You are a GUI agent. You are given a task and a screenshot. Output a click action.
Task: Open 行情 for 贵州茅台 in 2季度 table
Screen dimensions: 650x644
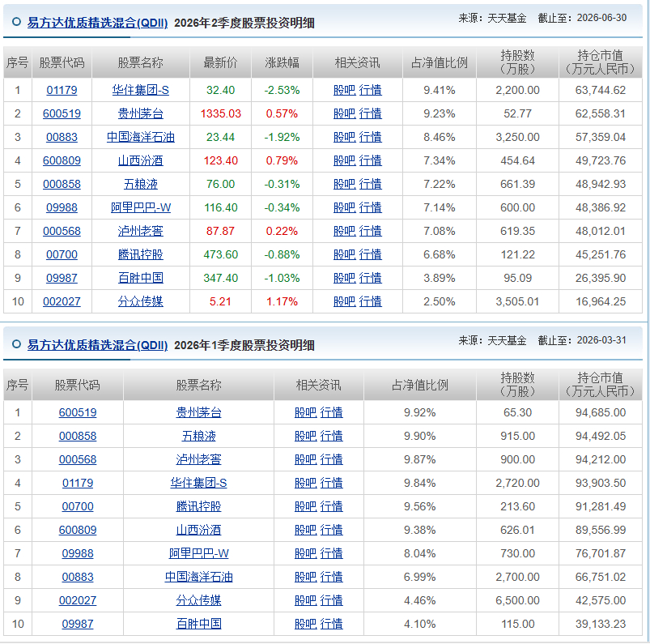[370, 113]
